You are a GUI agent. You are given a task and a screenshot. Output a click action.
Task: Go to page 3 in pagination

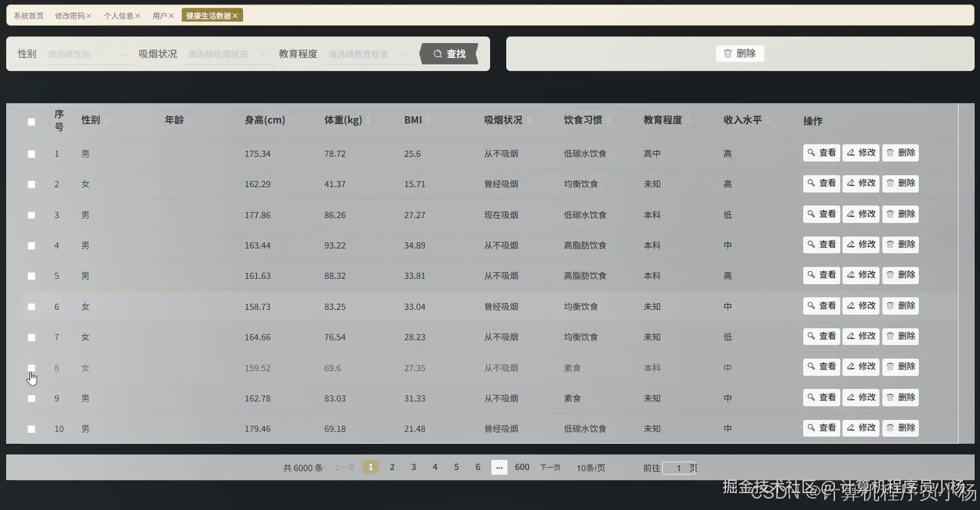(x=413, y=467)
